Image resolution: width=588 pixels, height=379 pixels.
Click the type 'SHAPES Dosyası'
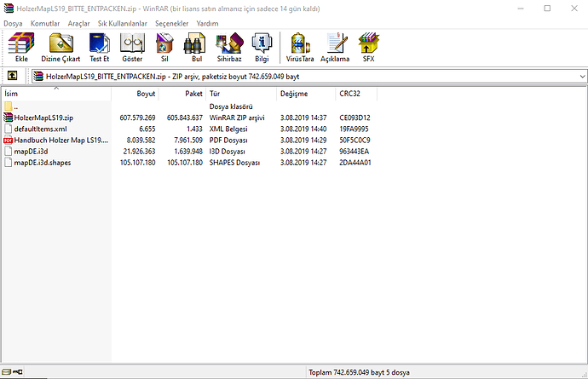coord(234,163)
